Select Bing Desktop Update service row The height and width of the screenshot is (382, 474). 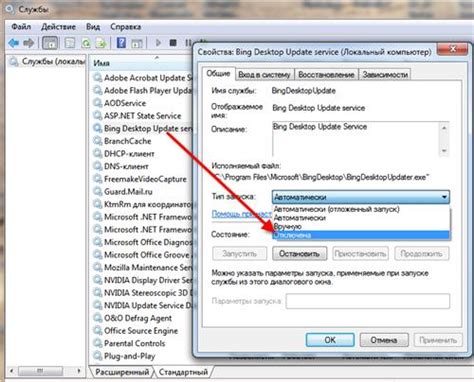[x=143, y=128]
